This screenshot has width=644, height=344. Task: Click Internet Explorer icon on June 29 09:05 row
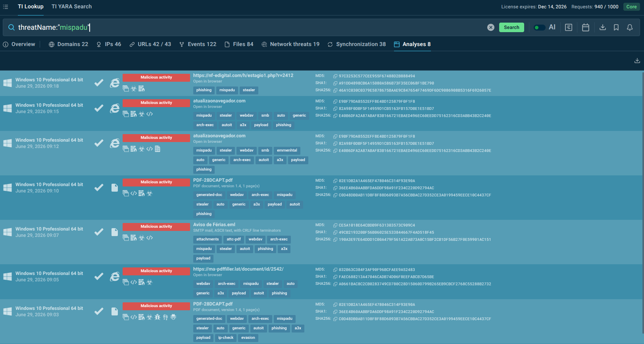pos(115,276)
